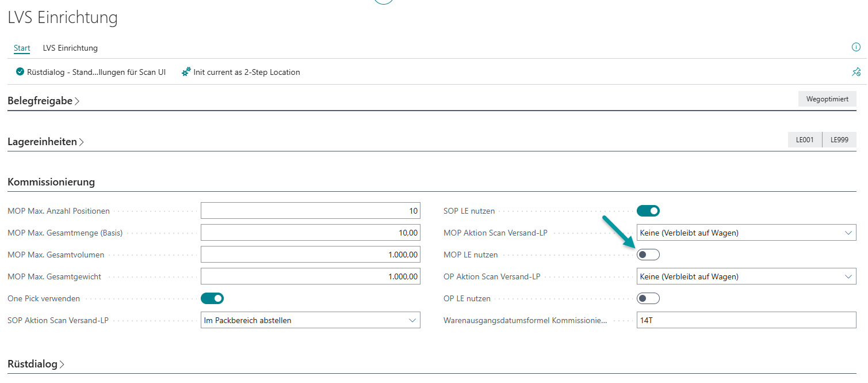Screen dimensions: 868x383
Task: Click the Wegoptimiert summary value
Action: click(827, 99)
